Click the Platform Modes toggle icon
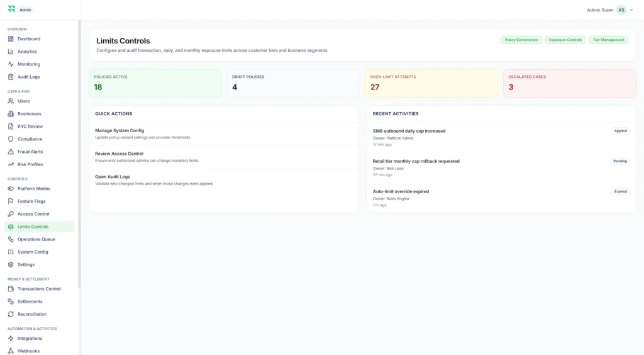Screen dimensions: 644x355 [x=11, y=189]
